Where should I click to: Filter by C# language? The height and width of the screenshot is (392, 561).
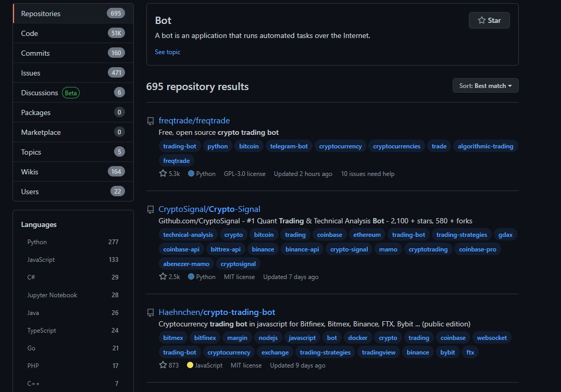coord(73,277)
